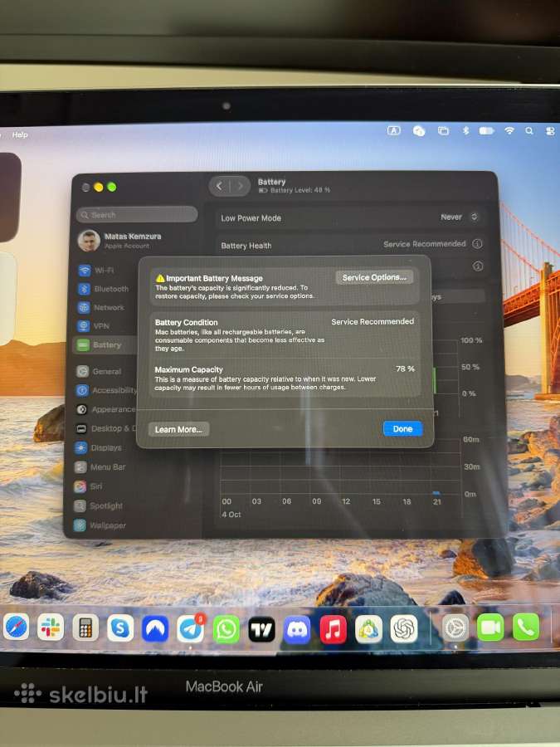Click the System Settings Dock icon

point(455,628)
